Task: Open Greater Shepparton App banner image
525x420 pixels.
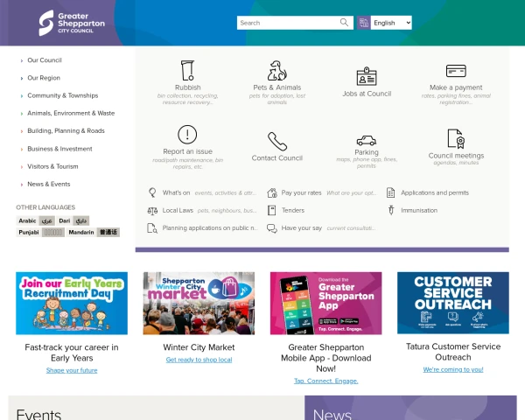Action: (x=326, y=303)
